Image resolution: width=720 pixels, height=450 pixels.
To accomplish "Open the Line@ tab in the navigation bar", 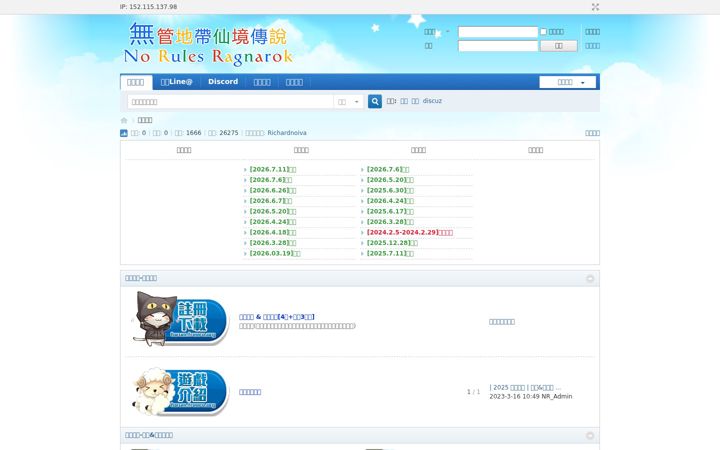I will click(176, 82).
